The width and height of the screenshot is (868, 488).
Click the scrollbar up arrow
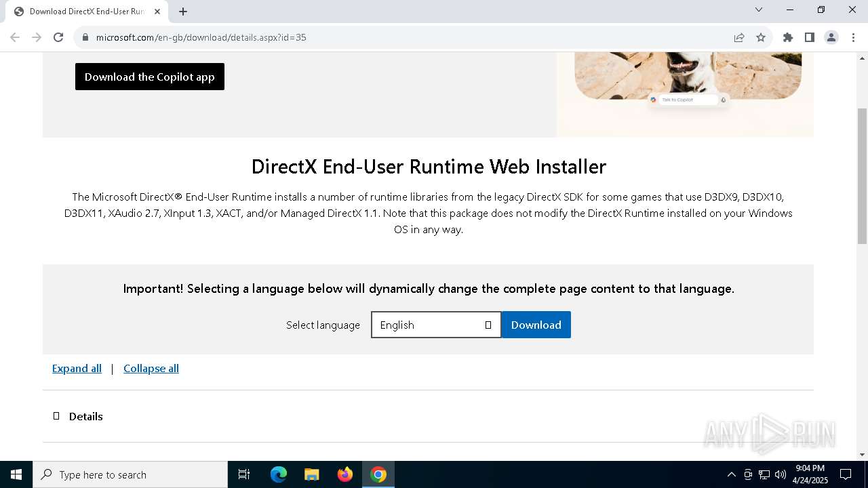click(x=863, y=58)
